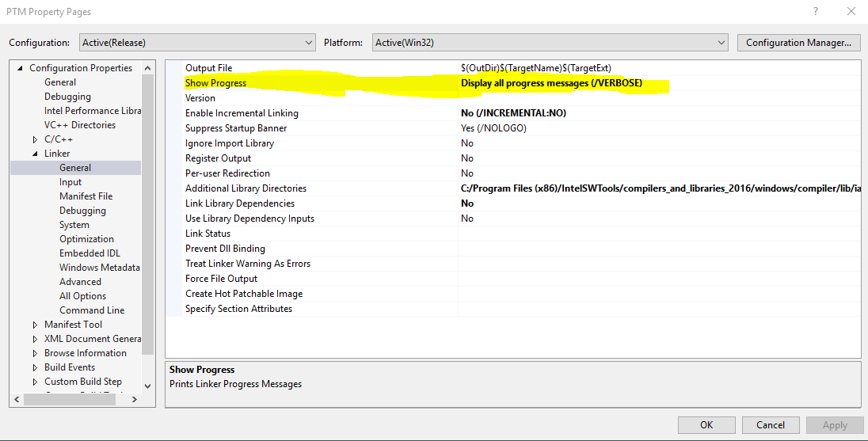868x441 pixels.
Task: Close the PTM Property Pages dialog
Action: point(851,11)
